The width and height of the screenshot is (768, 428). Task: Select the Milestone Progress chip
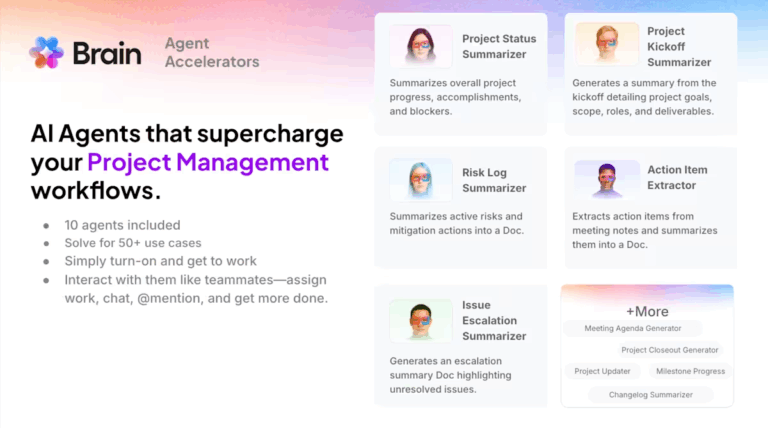[x=690, y=371]
